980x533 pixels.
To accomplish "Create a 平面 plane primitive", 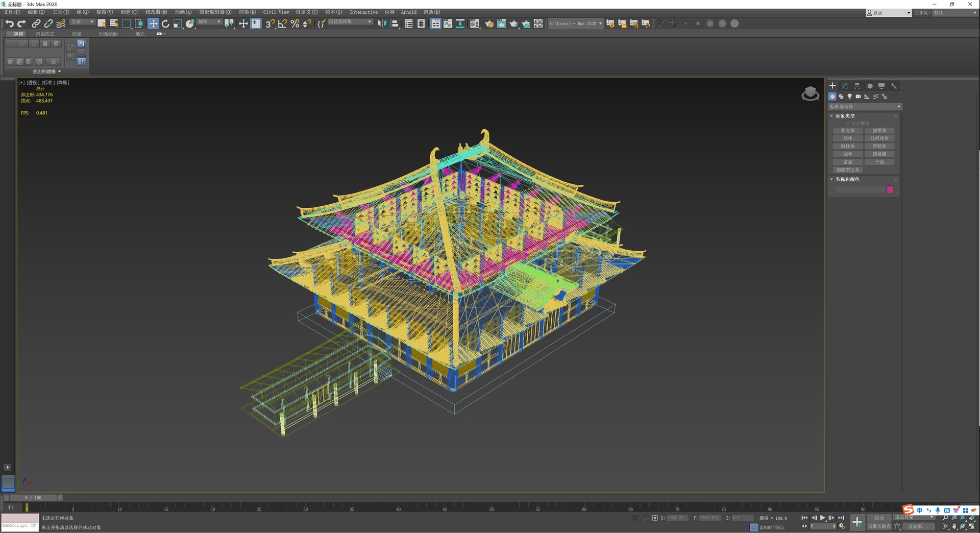I will coord(879,162).
